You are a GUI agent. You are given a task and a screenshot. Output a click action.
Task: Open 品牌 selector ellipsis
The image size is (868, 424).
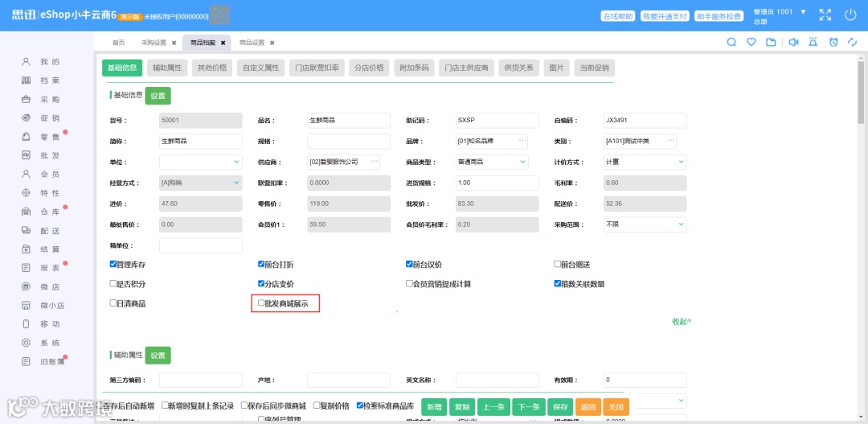522,141
